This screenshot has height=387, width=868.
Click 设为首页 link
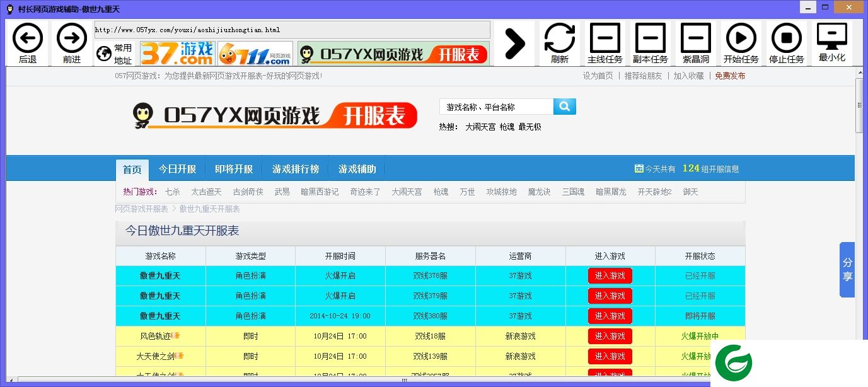pyautogui.click(x=598, y=76)
